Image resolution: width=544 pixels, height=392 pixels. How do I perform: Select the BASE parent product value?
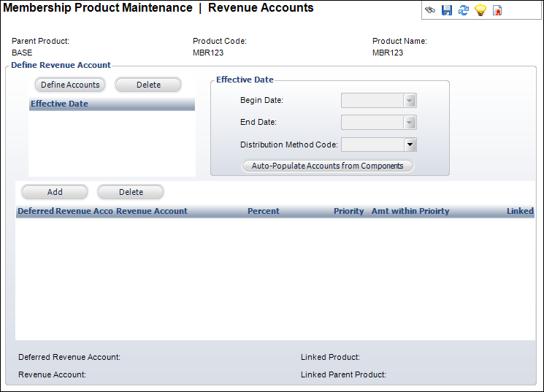tap(22, 53)
